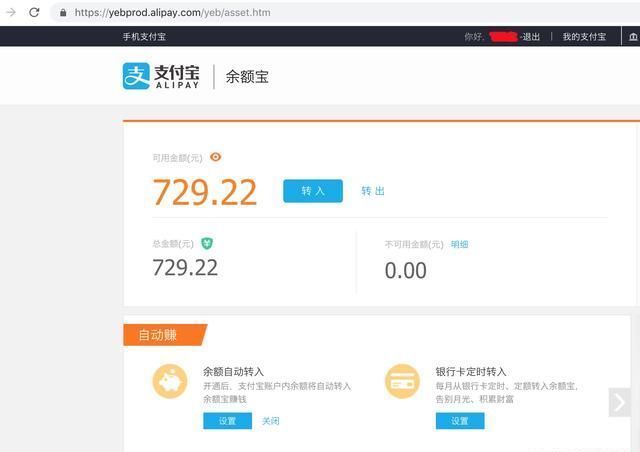Screen dimensions: 640x452
Task: Click the blue 转入 button
Action: [x=313, y=191]
